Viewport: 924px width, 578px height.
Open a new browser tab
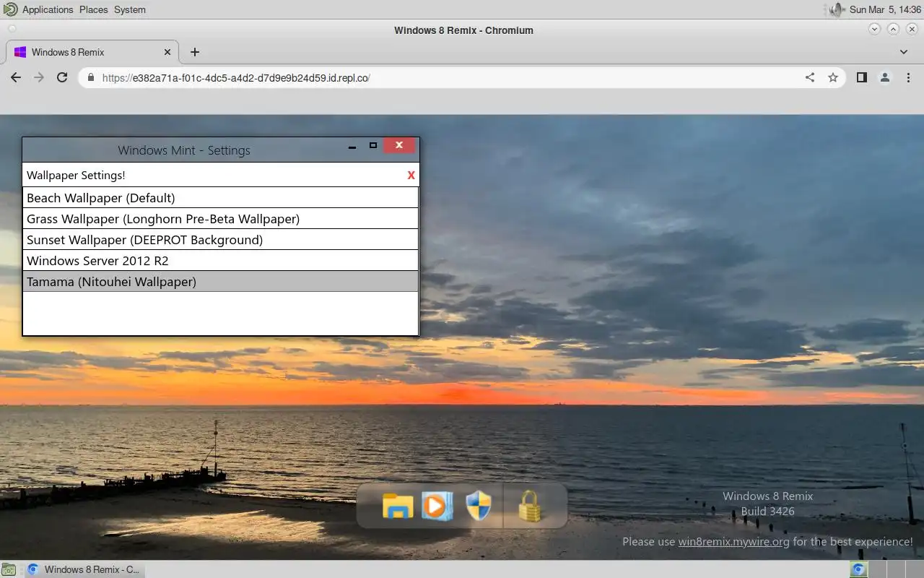pyautogui.click(x=195, y=52)
